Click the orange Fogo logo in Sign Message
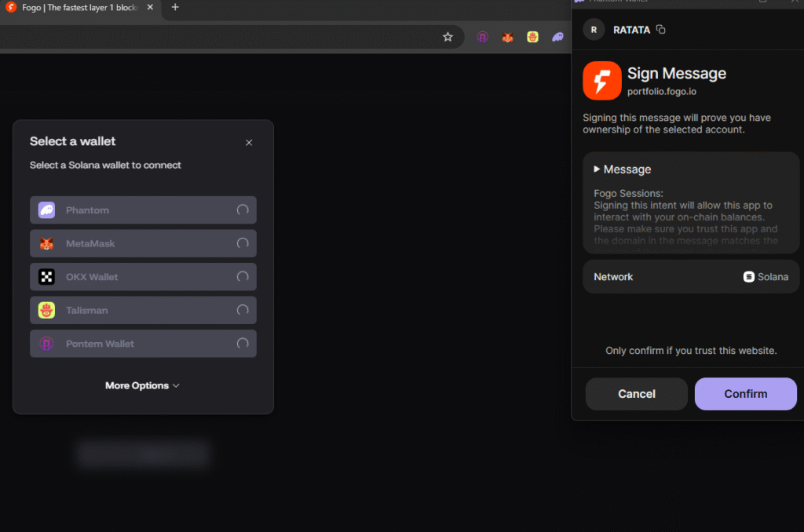The width and height of the screenshot is (804, 532). click(601, 81)
